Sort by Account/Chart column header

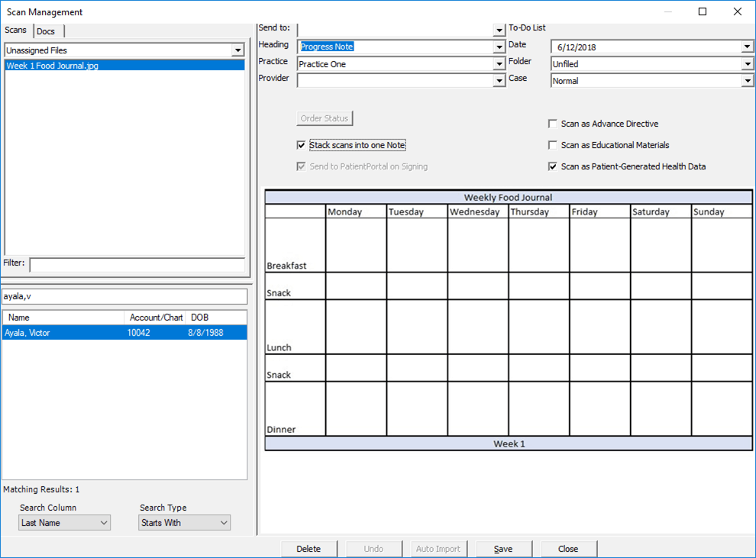(155, 318)
